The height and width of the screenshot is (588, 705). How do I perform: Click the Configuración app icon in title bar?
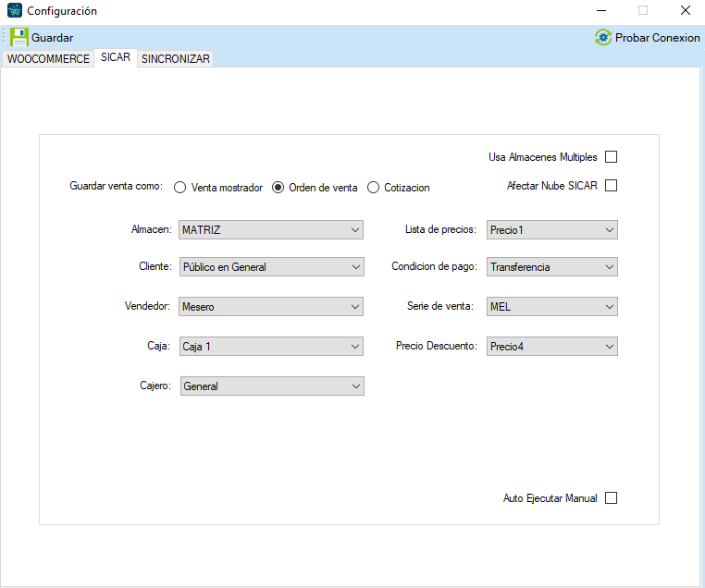click(x=15, y=10)
